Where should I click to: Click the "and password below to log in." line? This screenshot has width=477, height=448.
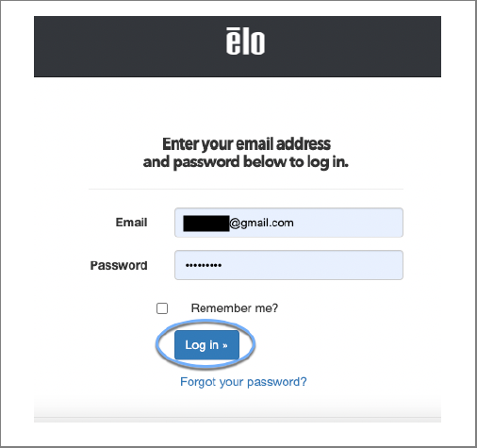pyautogui.click(x=246, y=162)
